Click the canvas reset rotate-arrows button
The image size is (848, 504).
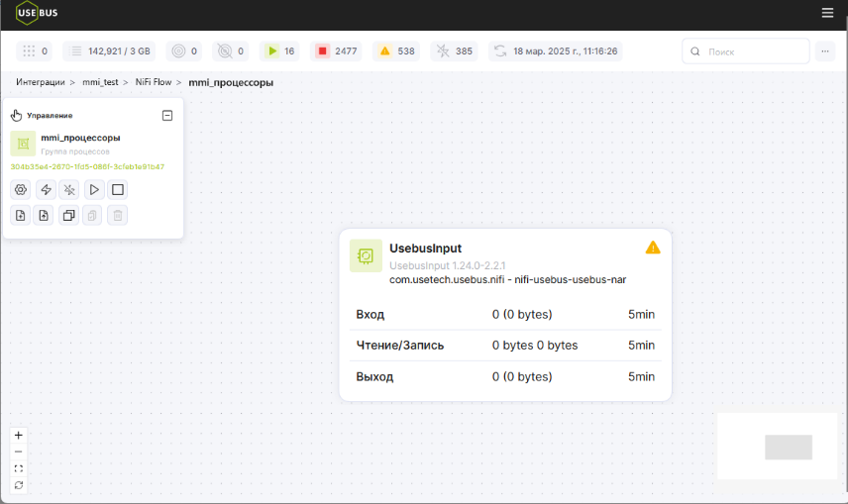[x=19, y=485]
